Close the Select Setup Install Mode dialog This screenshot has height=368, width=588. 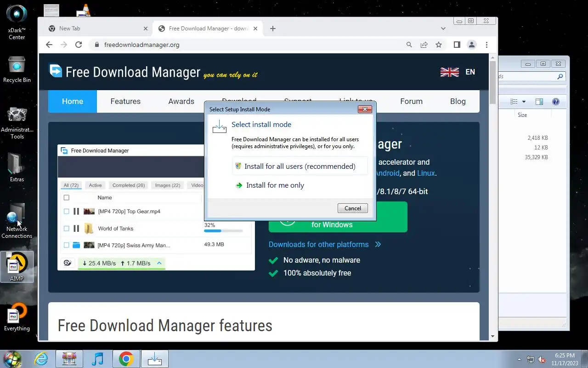(365, 109)
